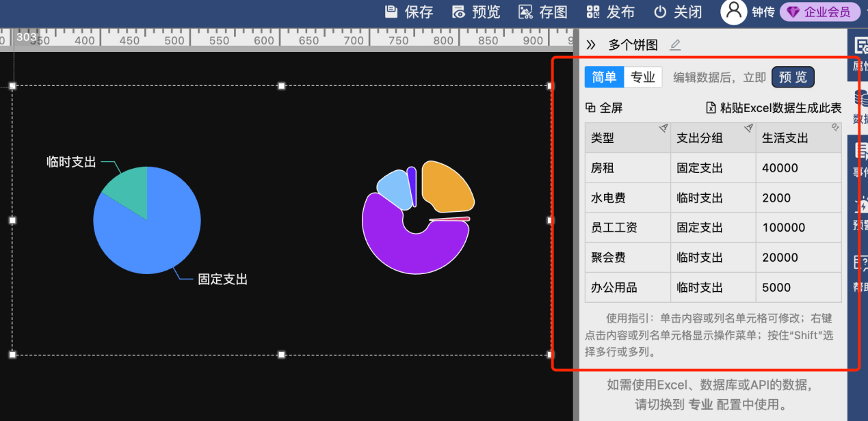
Task: Click the 发布 publish button
Action: pos(610,12)
